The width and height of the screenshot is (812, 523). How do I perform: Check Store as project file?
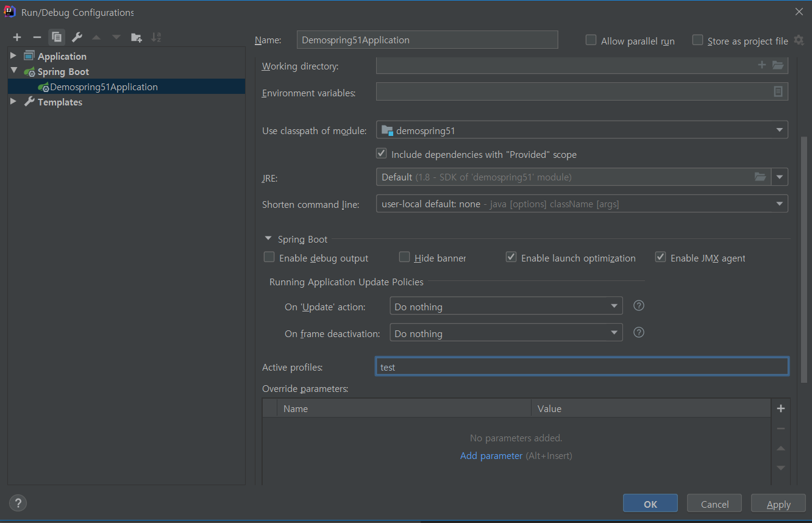click(697, 40)
